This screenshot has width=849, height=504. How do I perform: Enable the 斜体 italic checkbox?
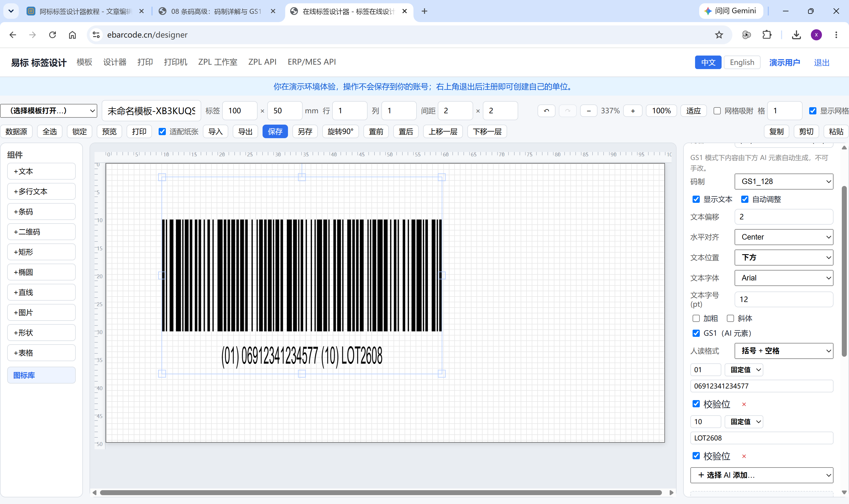coord(730,318)
